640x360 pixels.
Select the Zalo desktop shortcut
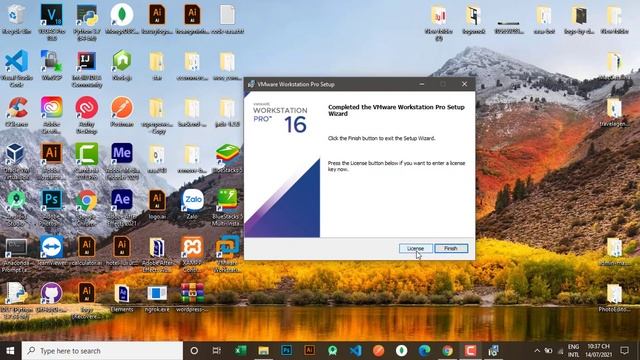[x=193, y=205]
